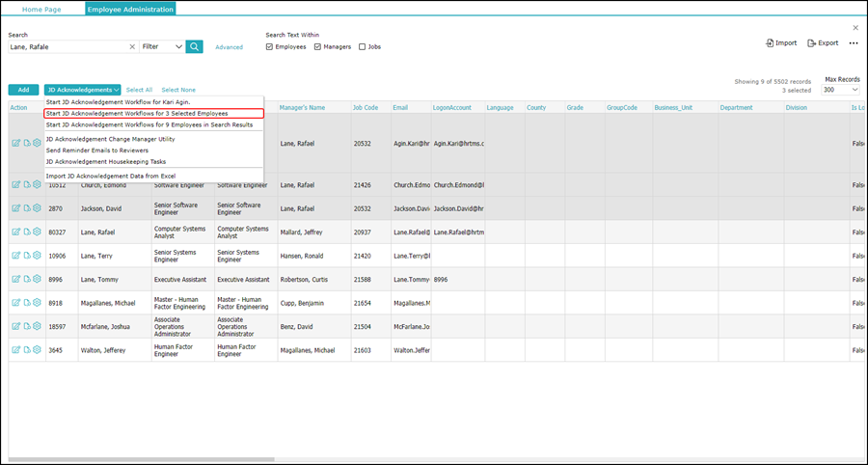Click the Add button

[x=23, y=90]
